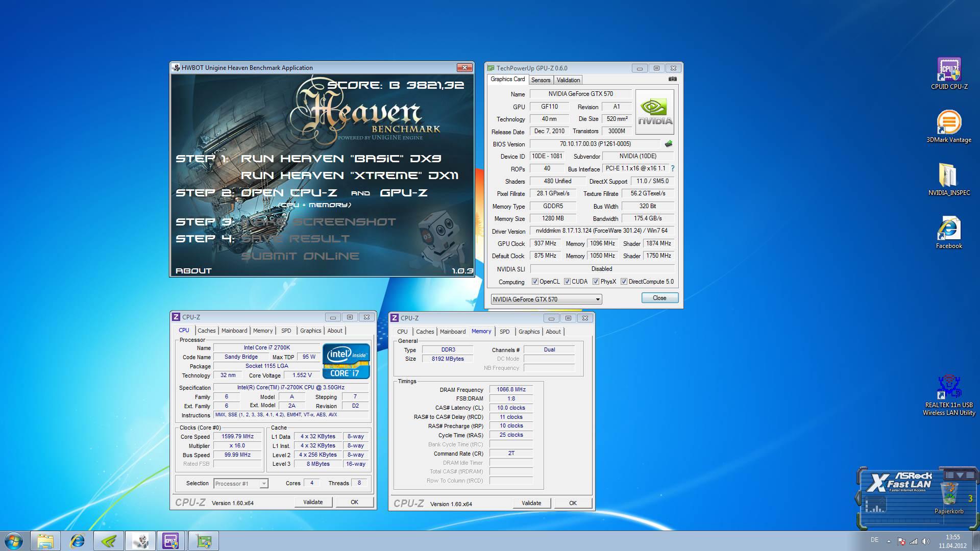Image resolution: width=980 pixels, height=551 pixels.
Task: Click the Intel Core i7 badge in CPU-Z
Action: tap(346, 361)
